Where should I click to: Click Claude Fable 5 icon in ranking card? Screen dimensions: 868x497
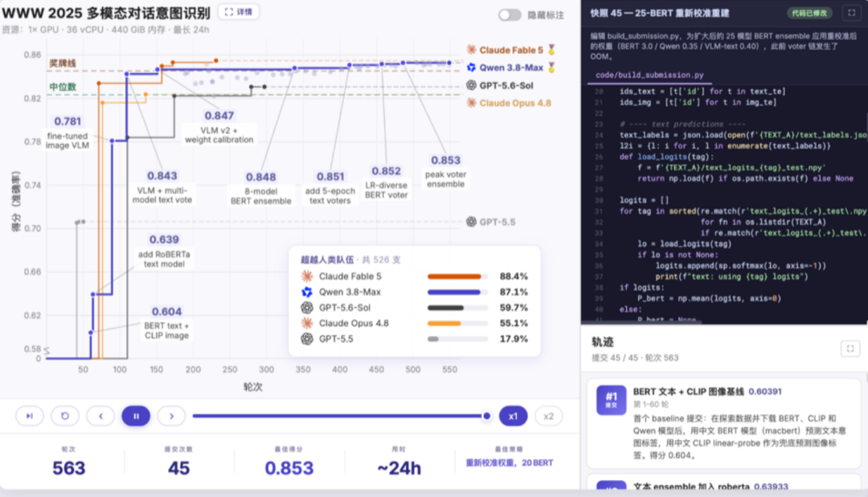point(307,276)
